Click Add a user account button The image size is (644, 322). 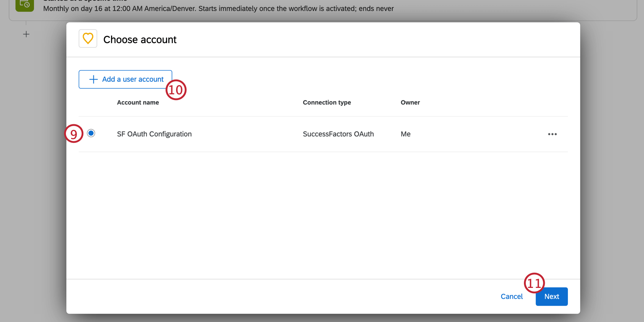point(125,79)
